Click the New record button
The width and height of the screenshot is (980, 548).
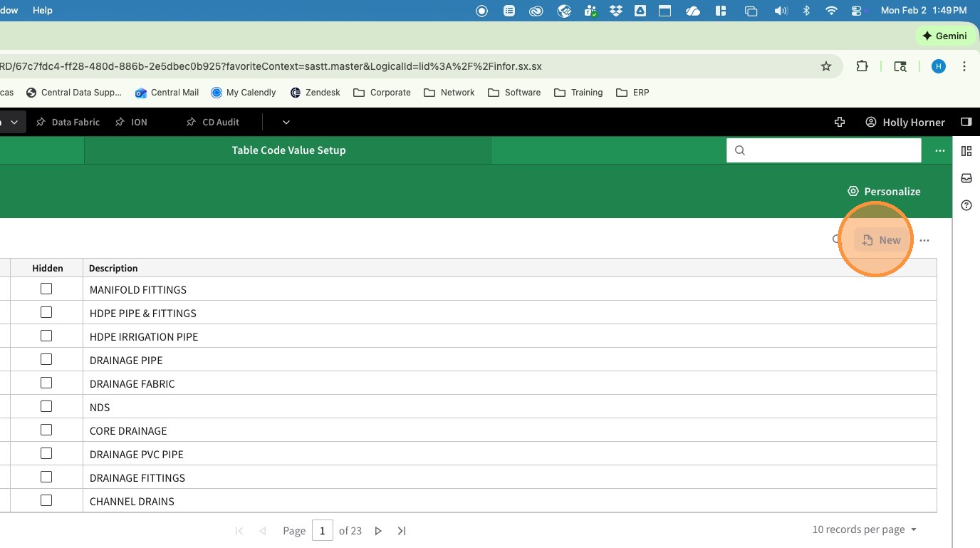click(x=882, y=240)
